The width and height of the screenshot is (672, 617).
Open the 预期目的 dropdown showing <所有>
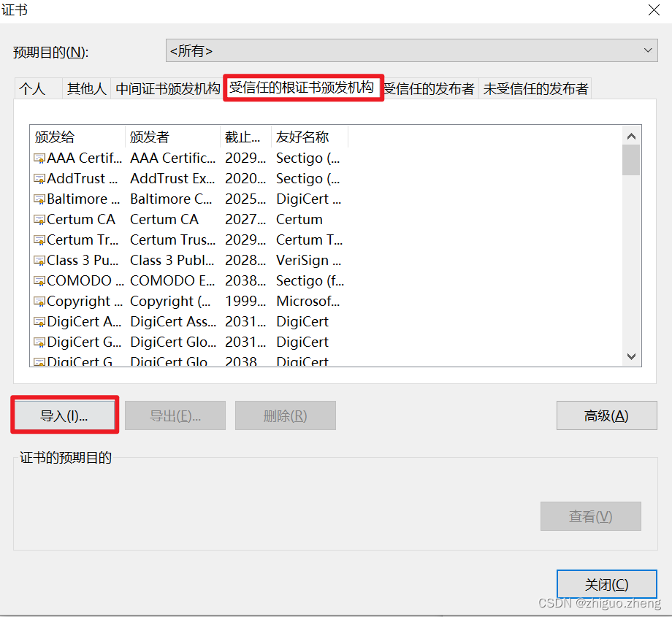pyautogui.click(x=411, y=50)
